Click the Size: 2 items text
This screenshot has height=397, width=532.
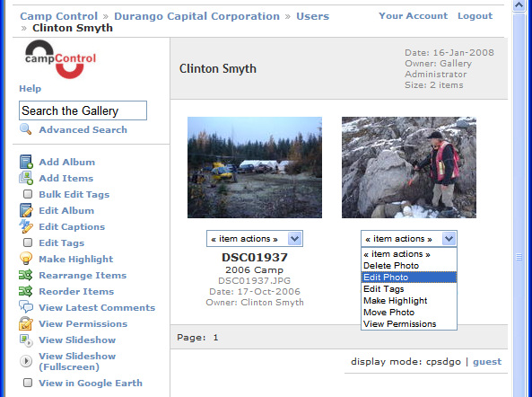[x=434, y=85]
